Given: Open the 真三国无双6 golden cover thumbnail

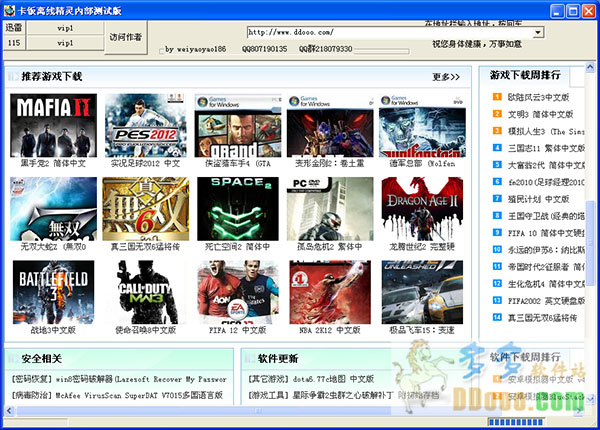Looking at the screenshot, I should (x=145, y=209).
